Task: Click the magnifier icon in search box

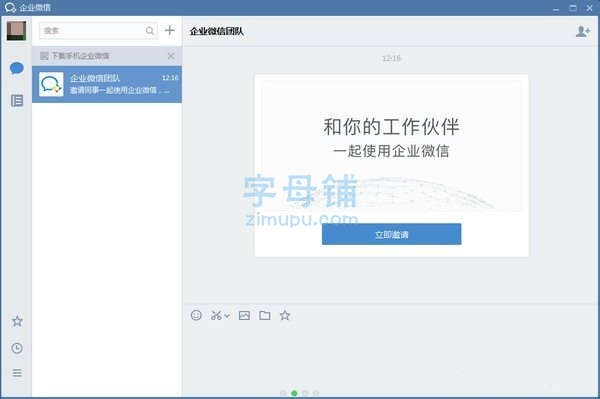Action: tap(150, 31)
